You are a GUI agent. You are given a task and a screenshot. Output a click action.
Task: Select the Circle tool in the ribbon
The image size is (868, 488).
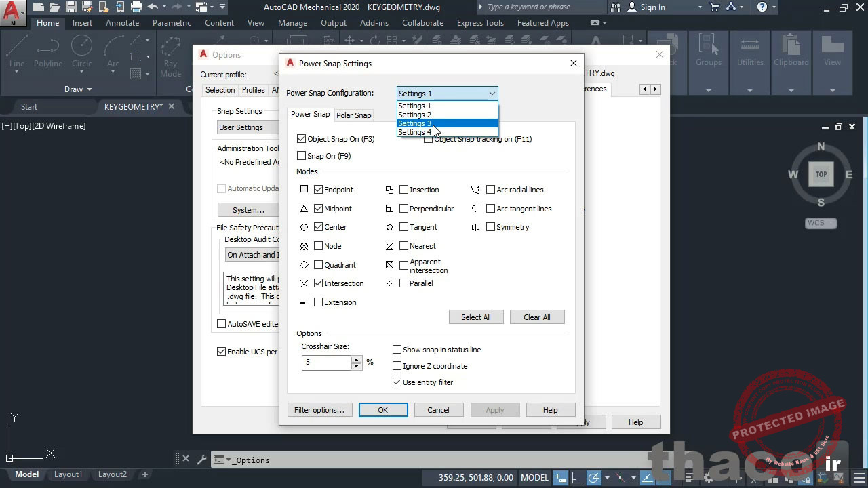point(82,52)
